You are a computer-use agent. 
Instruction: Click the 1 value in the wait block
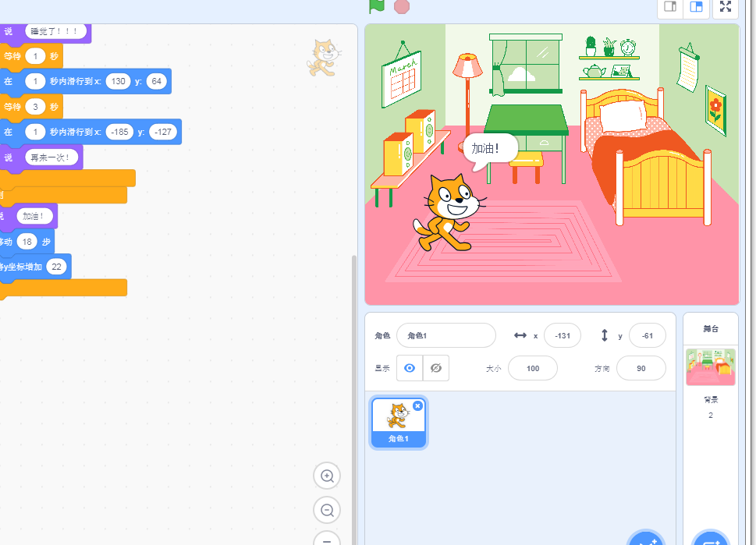35,56
